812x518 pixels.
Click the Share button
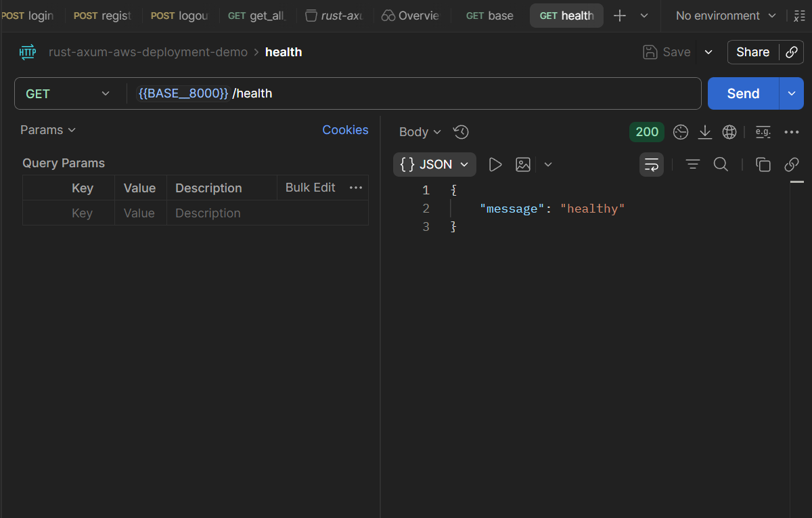click(752, 52)
